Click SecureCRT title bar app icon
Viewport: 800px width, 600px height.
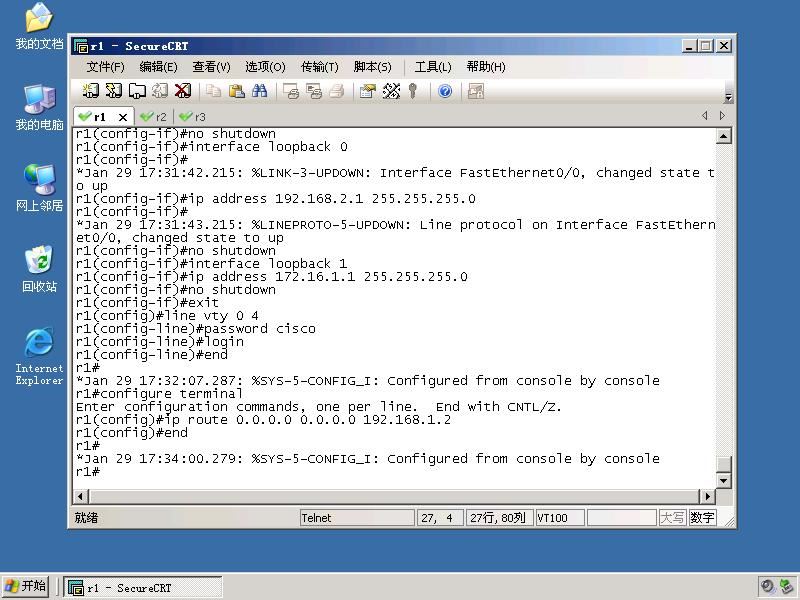click(x=81, y=46)
